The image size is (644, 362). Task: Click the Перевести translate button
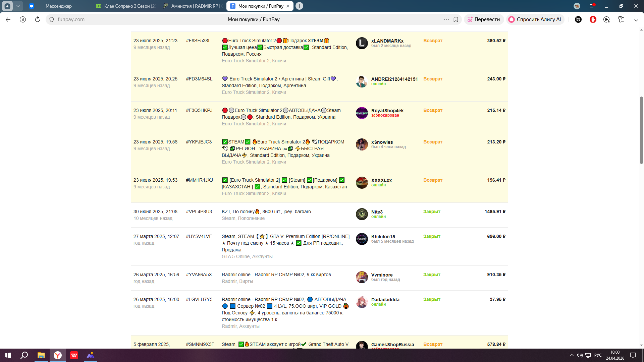click(484, 19)
